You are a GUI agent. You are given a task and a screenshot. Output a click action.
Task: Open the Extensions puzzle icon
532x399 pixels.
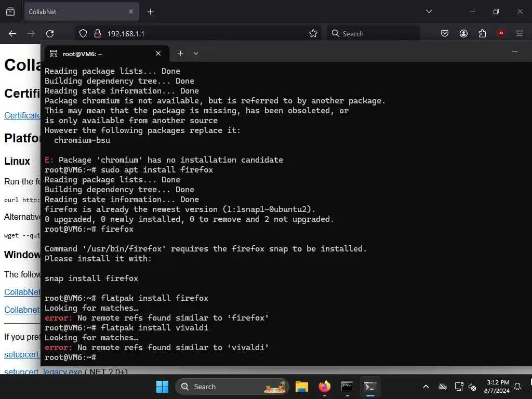(x=482, y=33)
